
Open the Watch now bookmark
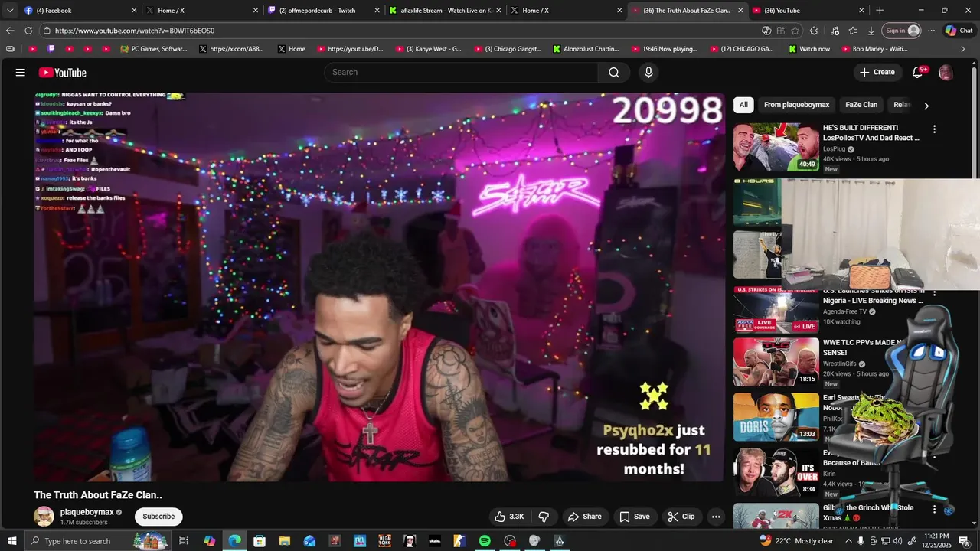coord(808,49)
